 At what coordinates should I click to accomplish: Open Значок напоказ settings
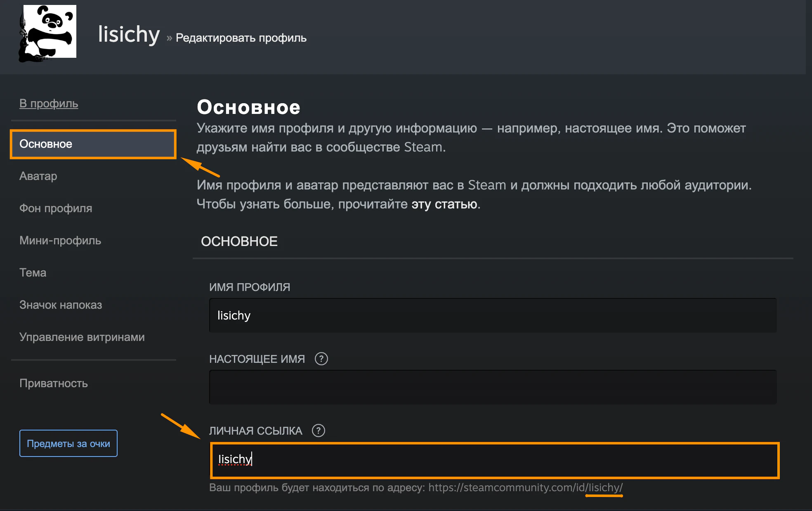coord(61,305)
